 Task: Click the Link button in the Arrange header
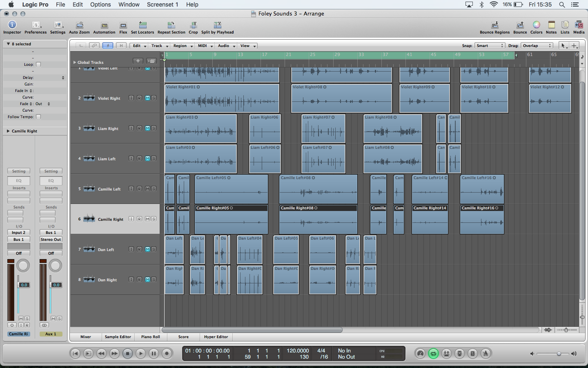94,46
